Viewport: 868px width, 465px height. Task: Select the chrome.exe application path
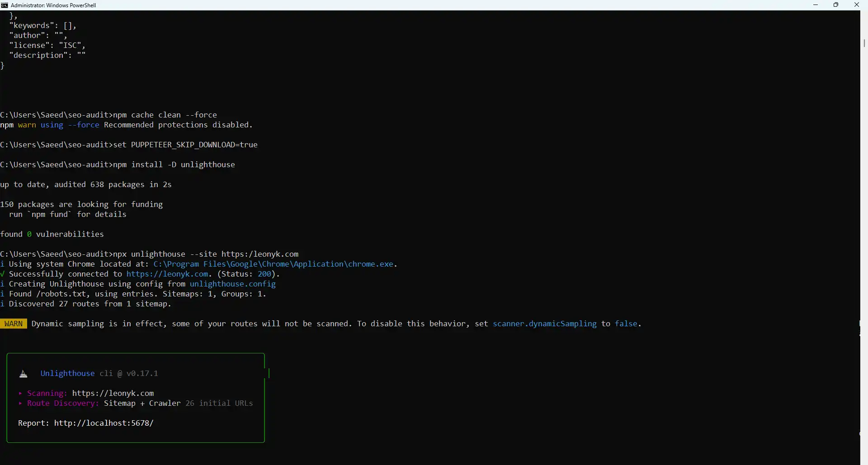(274, 264)
